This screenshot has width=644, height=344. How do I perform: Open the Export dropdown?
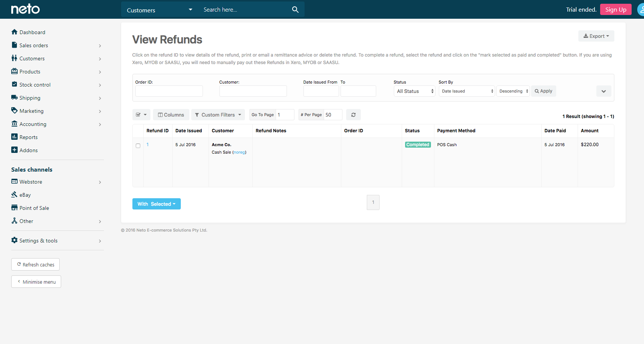coord(596,36)
